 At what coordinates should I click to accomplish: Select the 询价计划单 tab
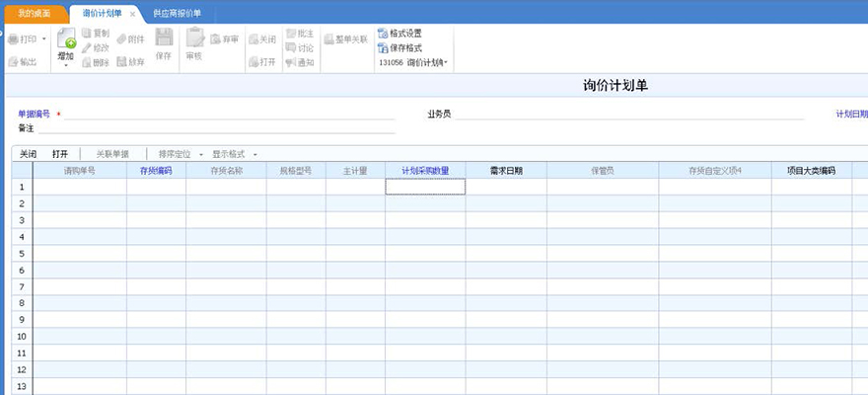click(102, 13)
